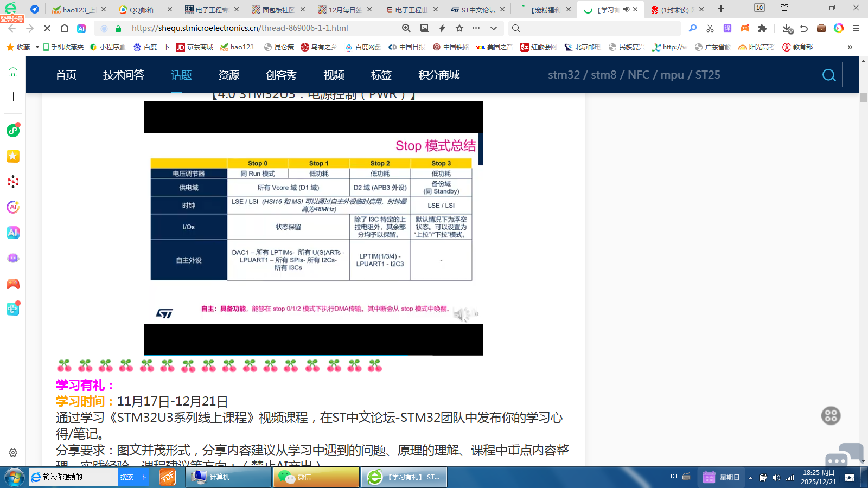Click the picture mode icon in address bar
This screenshot has height=488, width=868.
(425, 28)
